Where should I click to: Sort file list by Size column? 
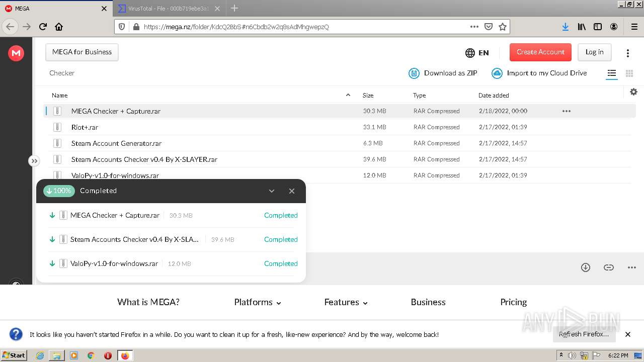[368, 95]
